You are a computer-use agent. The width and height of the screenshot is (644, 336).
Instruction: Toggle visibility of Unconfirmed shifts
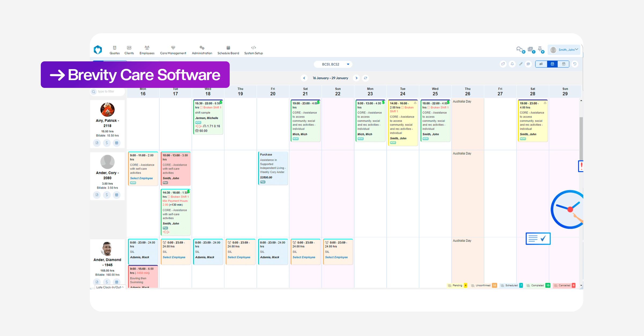473,286
